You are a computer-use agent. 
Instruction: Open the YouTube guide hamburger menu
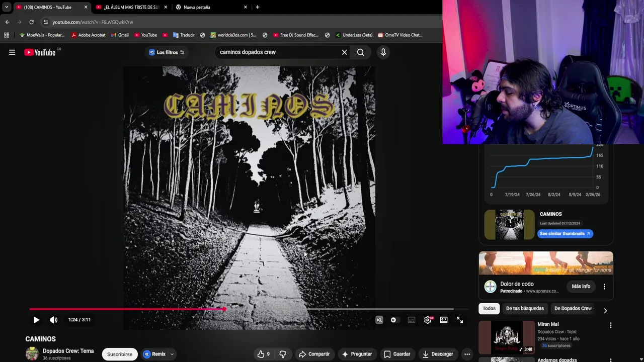12,52
